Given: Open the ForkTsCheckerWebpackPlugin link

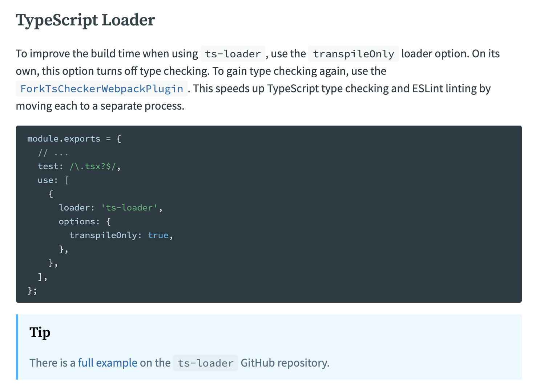Looking at the screenshot, I should coord(102,89).
